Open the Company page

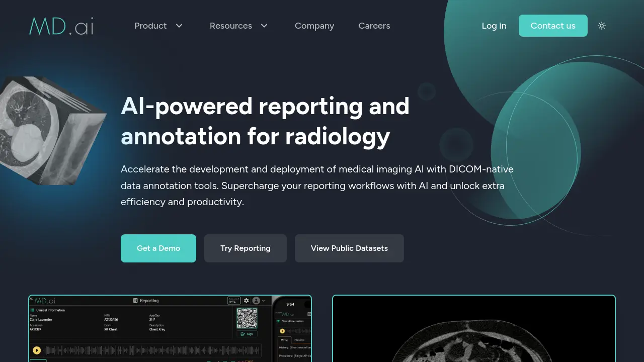pos(314,26)
